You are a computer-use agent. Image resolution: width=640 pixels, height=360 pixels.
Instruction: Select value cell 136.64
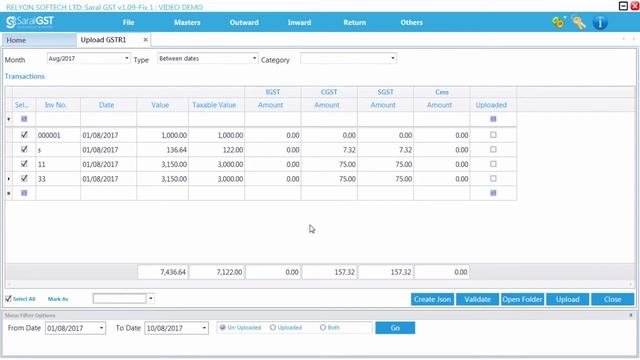pos(162,150)
